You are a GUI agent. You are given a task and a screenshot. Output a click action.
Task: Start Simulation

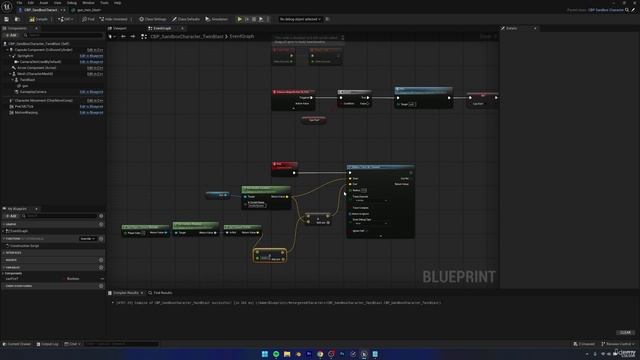[x=217, y=19]
